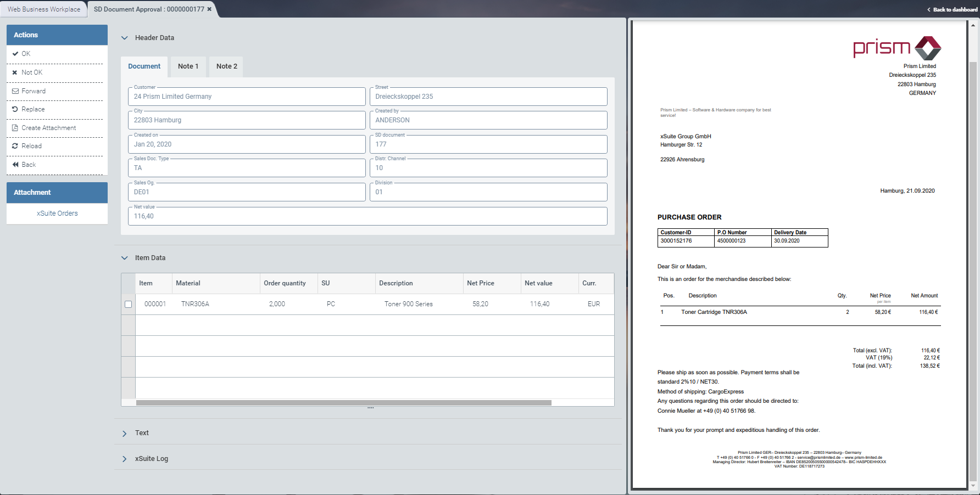Expand the xSuite Log section
The width and height of the screenshot is (980, 495).
tap(125, 459)
